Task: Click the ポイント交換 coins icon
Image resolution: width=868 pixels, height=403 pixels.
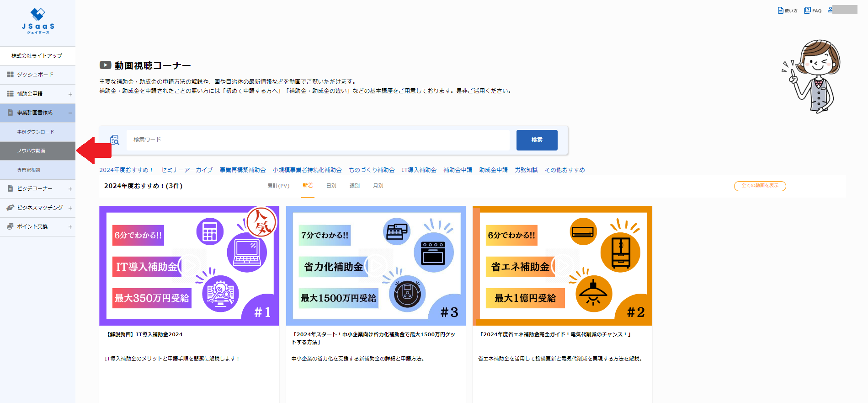Action: pyautogui.click(x=10, y=226)
